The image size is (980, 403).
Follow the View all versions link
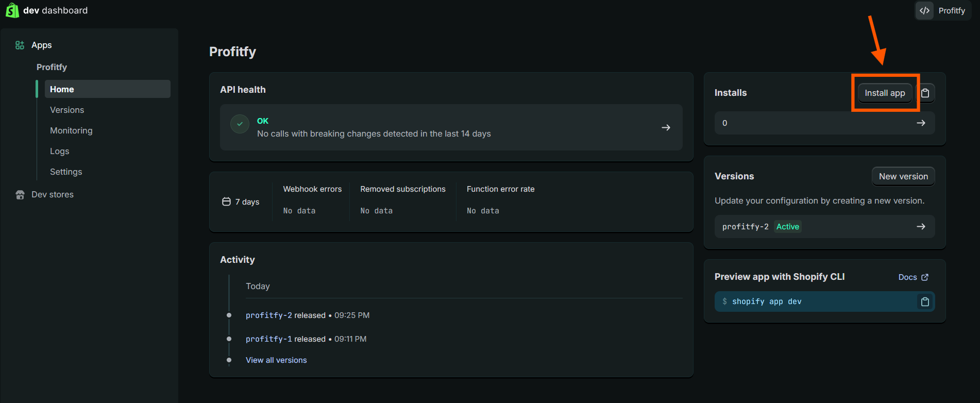coord(276,360)
